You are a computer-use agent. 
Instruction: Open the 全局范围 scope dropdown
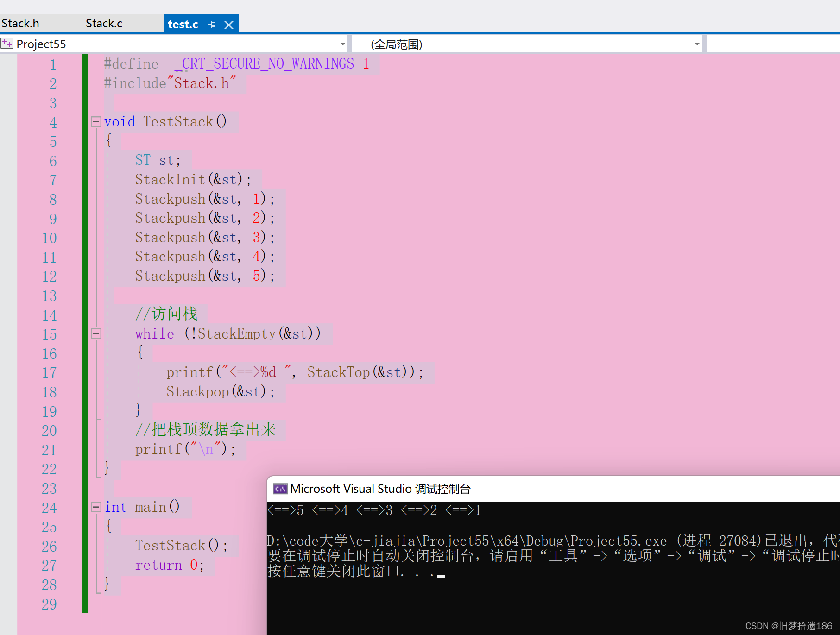coord(697,44)
